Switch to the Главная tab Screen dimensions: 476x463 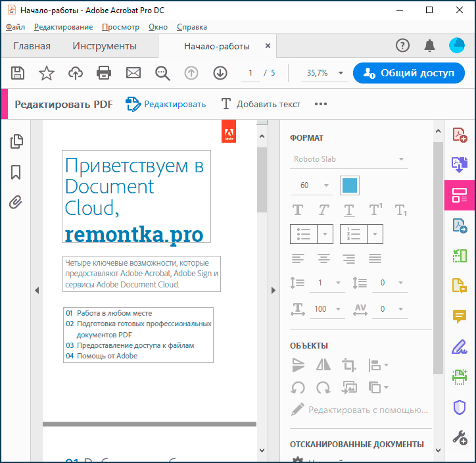[32, 46]
